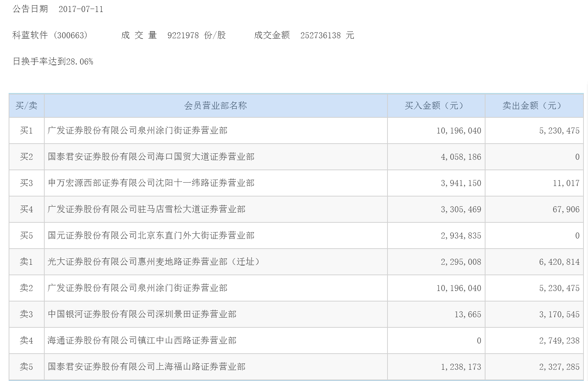Click buy amount 4,058,186

461,157
